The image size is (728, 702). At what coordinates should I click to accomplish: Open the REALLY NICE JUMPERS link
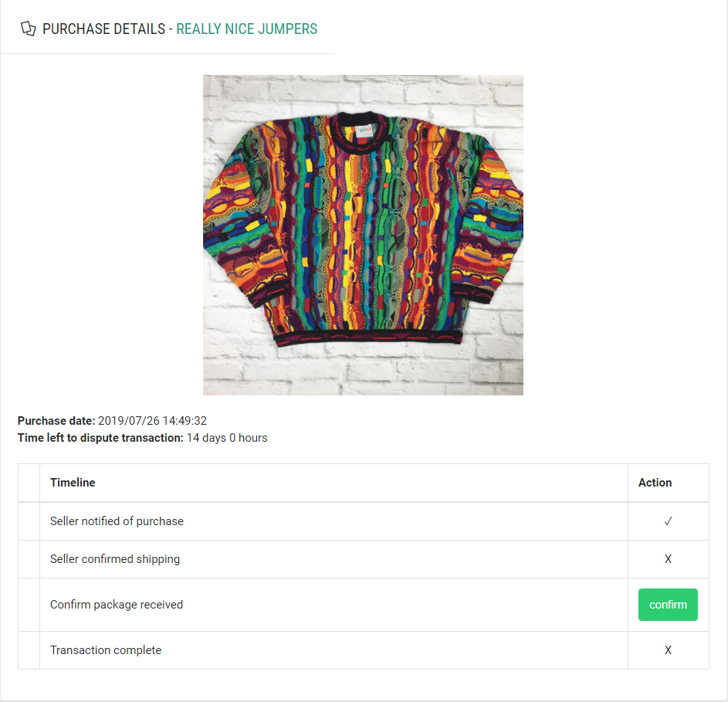pos(246,29)
